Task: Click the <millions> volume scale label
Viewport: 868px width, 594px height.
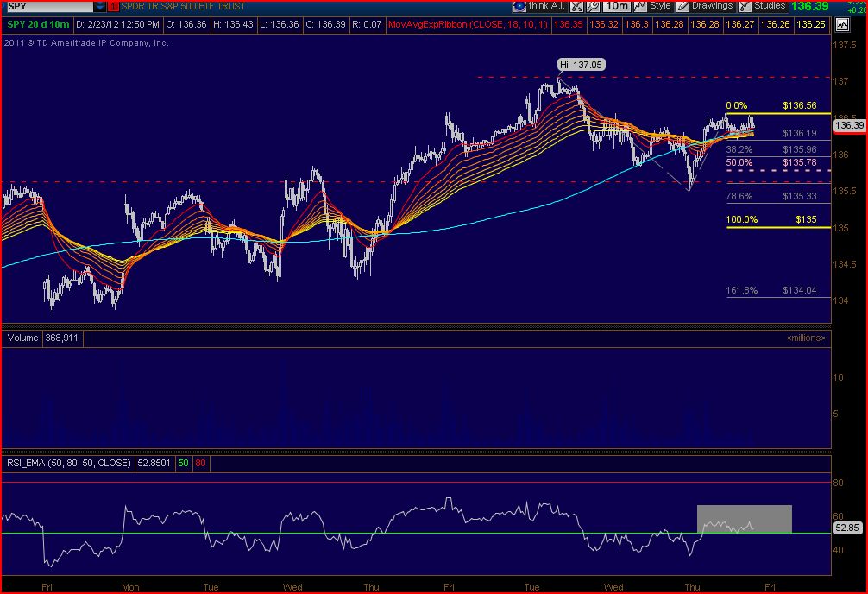Action: (806, 338)
